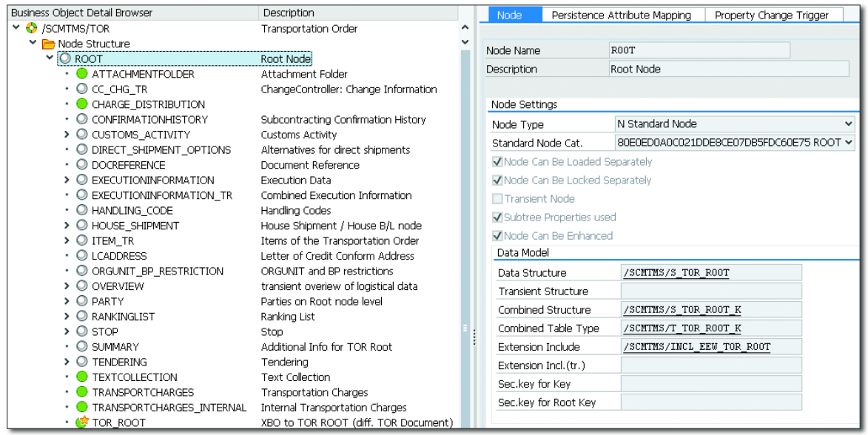Switch to Persistence Attribute Mapping tab
Viewport: 868px width, 435px height.
pos(621,15)
